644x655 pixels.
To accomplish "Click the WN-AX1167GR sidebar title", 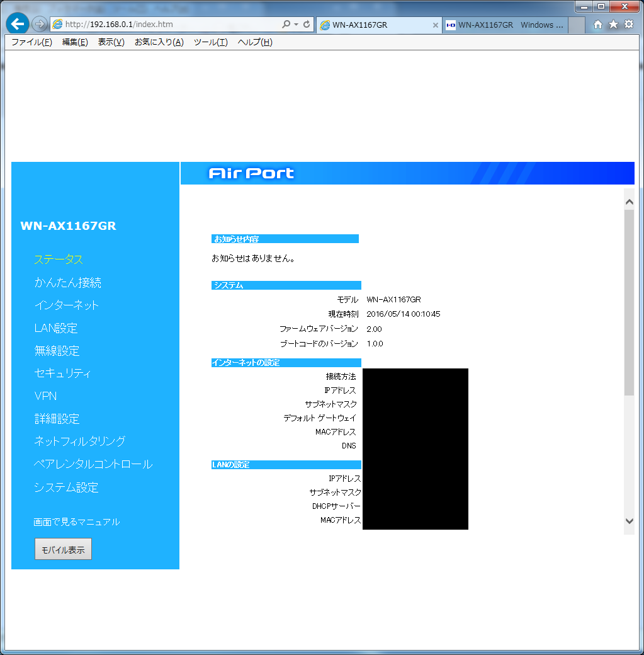I will pyautogui.click(x=68, y=226).
